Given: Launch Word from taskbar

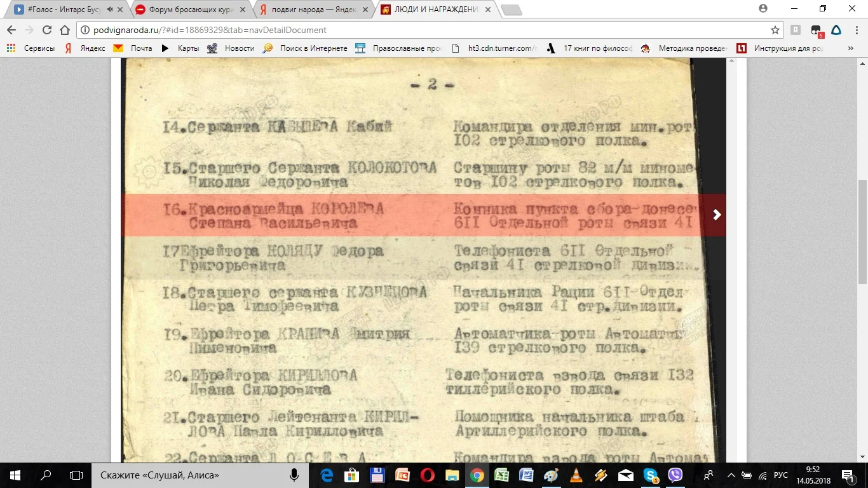Looking at the screenshot, I should coord(527,475).
